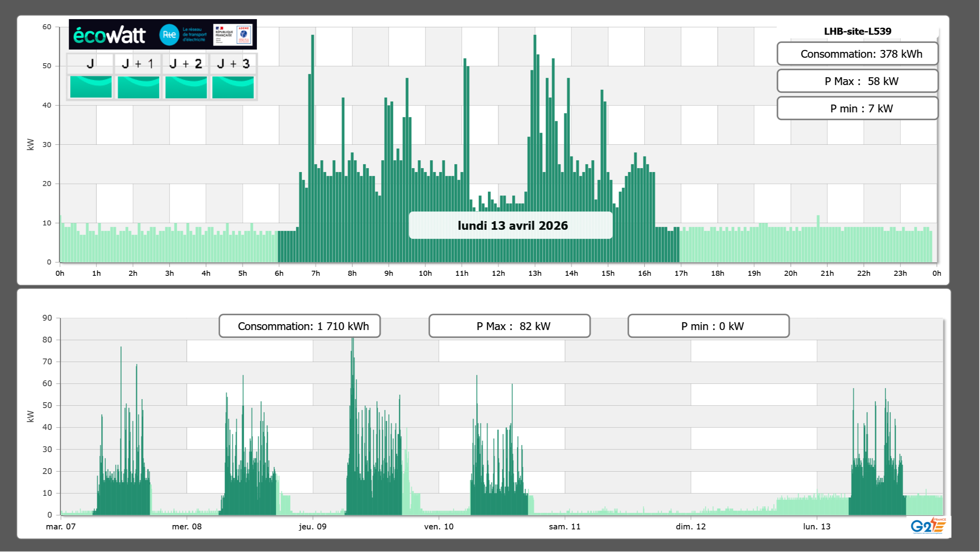The image size is (980, 552).
Task: Click the écoWatt logo
Action: (x=110, y=35)
